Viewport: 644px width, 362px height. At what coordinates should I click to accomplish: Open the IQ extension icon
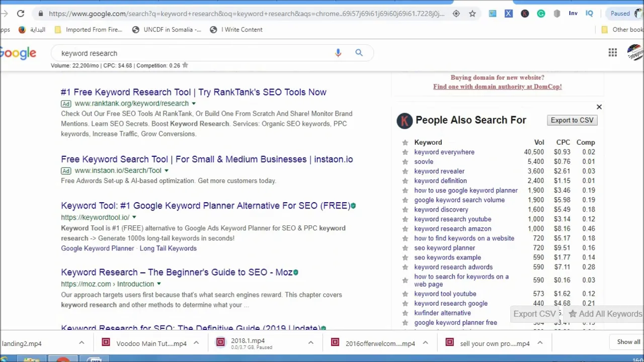click(589, 14)
